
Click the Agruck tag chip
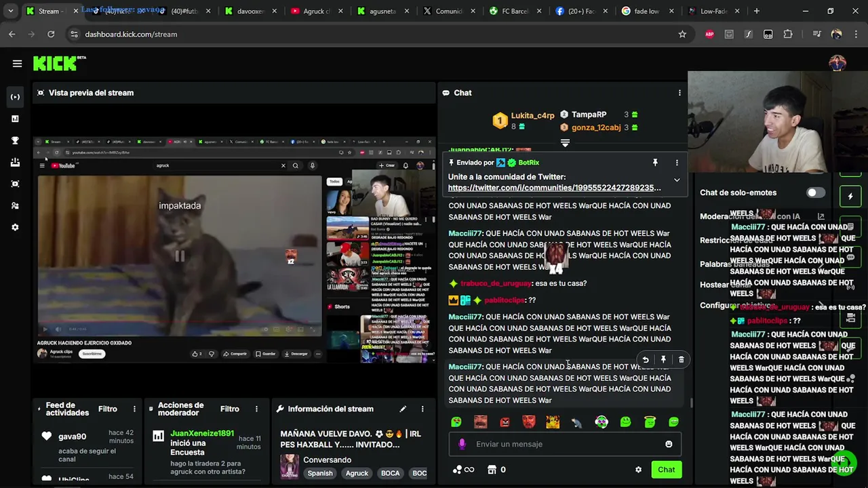tap(357, 473)
